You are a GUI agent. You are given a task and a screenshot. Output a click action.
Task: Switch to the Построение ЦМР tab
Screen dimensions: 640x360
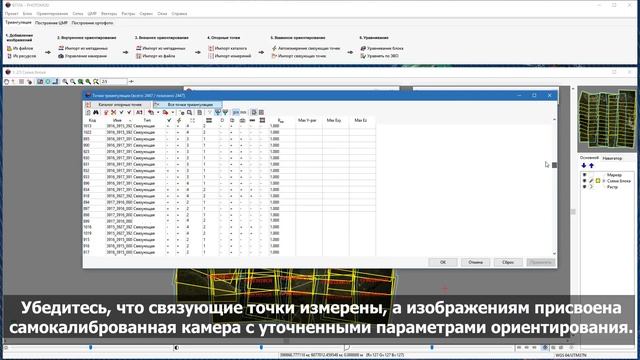point(51,23)
